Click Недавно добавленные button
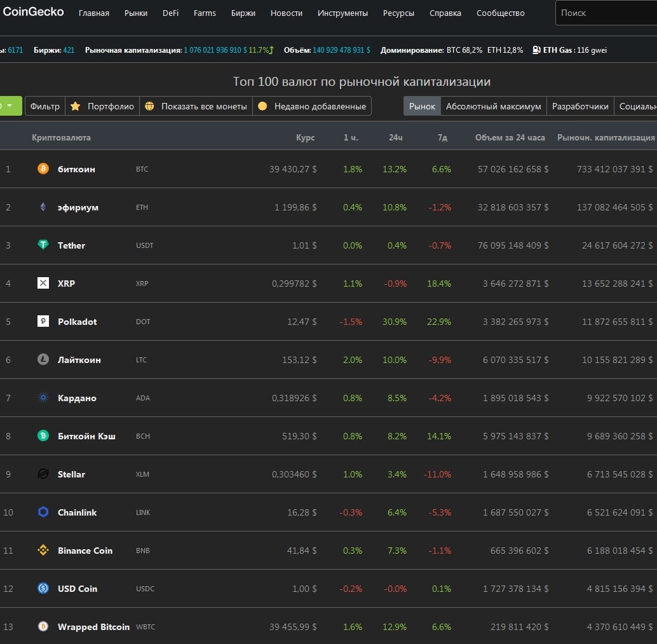The width and height of the screenshot is (657, 644). (312, 106)
